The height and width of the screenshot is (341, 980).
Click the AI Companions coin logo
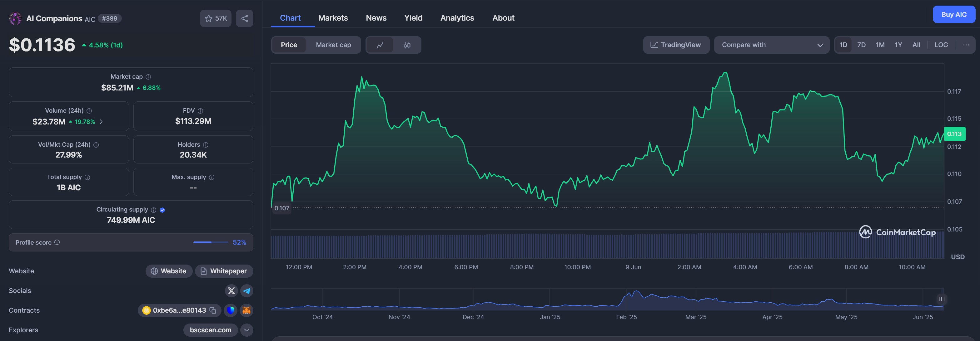pos(15,18)
